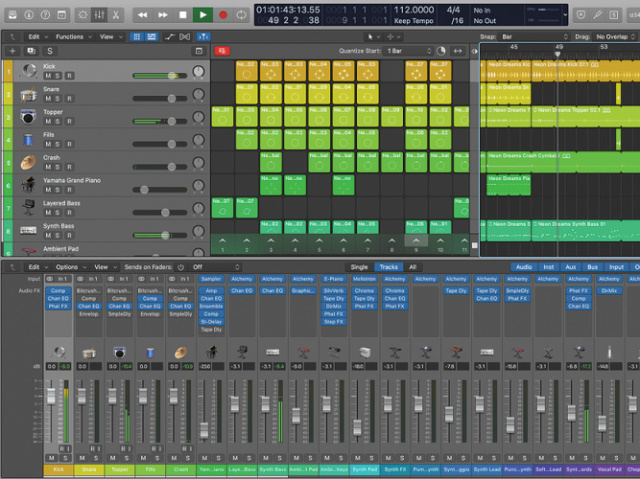Open the mixer Options menu

pos(71,267)
